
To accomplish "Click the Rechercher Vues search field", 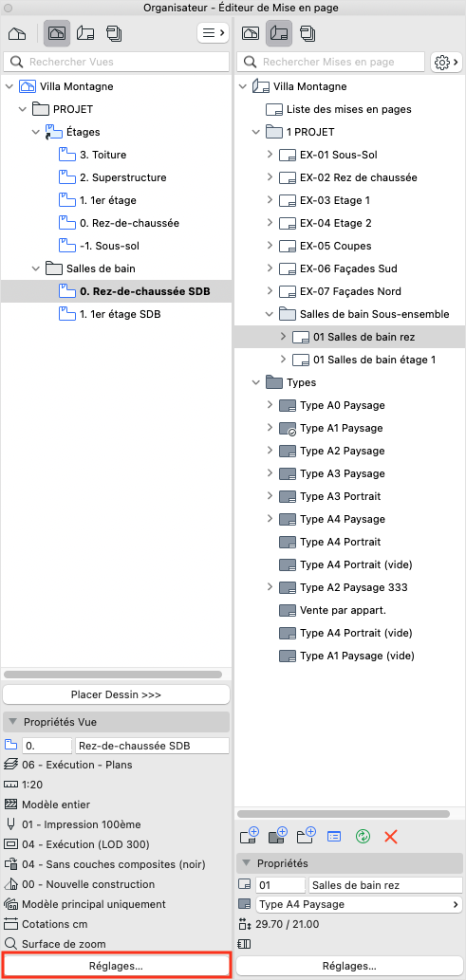I will 117,63.
